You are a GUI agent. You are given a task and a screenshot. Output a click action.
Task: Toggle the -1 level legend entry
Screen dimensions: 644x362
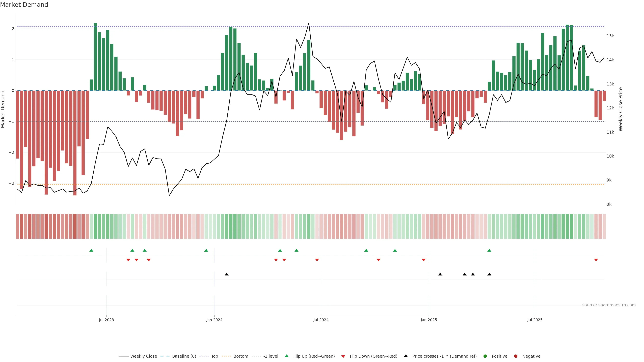pos(271,356)
